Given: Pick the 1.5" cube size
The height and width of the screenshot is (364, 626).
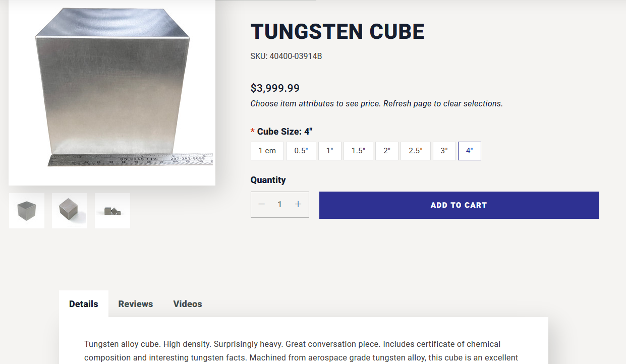Looking at the screenshot, I should point(358,151).
